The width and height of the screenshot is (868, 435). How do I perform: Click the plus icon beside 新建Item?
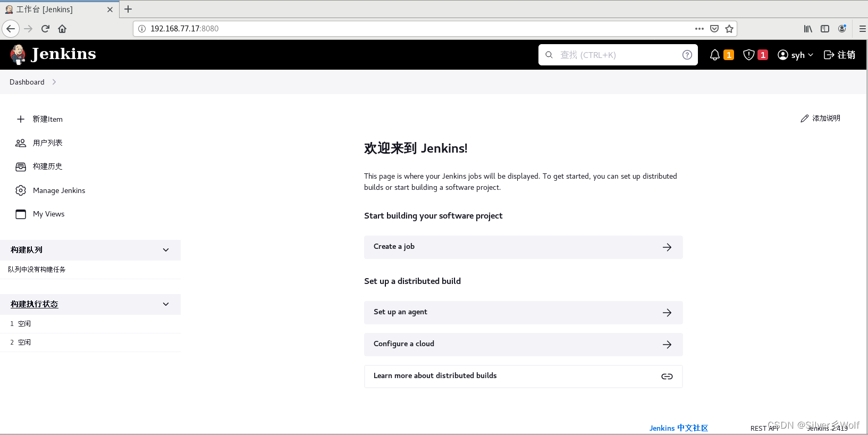point(21,119)
